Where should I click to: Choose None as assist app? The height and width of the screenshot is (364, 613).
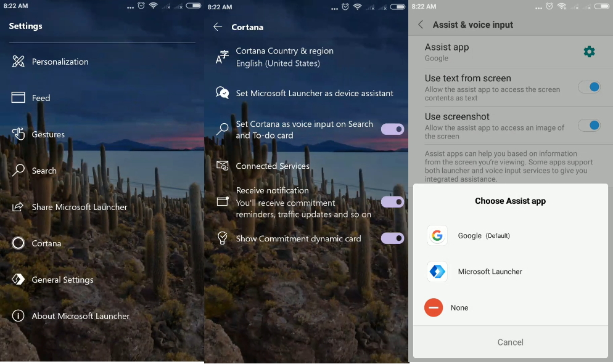coord(511,307)
